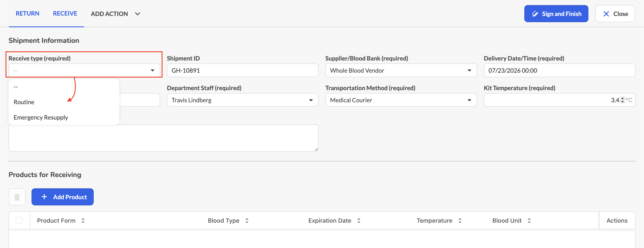Open the Receive type dropdown

coord(84,71)
